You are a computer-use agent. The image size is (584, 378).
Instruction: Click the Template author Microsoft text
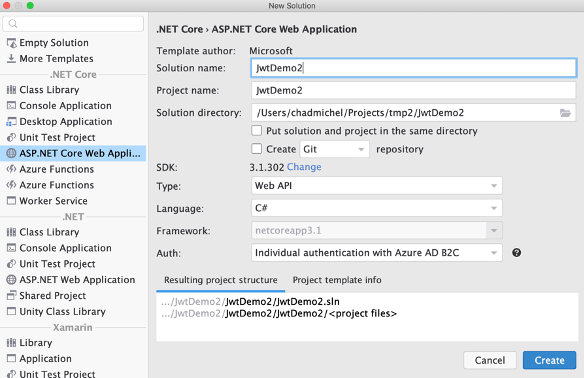coord(271,51)
